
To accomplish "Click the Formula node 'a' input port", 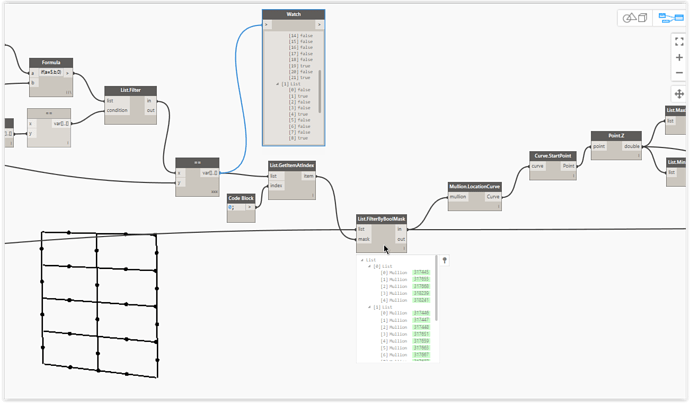I will coord(33,73).
